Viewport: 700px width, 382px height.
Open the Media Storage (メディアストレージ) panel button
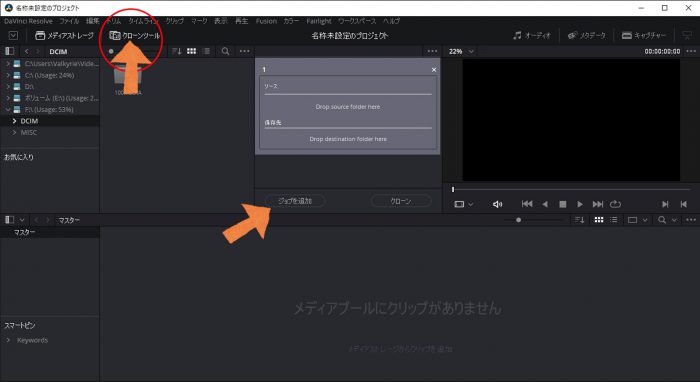coord(64,35)
